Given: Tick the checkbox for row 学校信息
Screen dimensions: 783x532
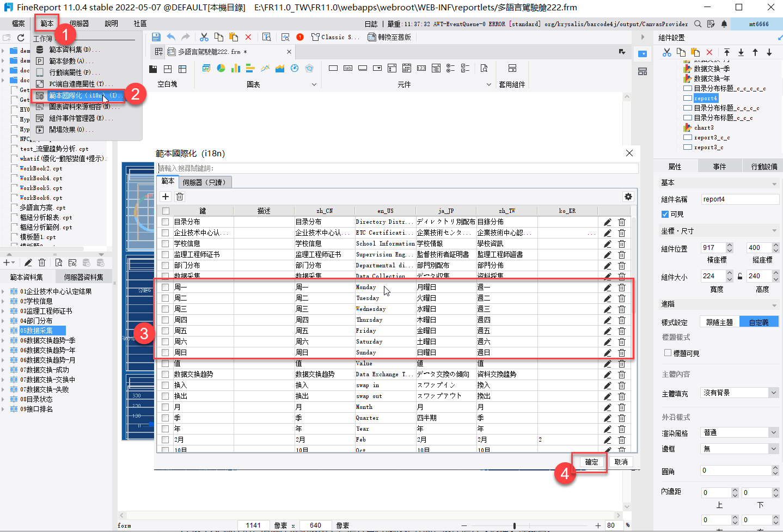Looking at the screenshot, I should 166,244.
